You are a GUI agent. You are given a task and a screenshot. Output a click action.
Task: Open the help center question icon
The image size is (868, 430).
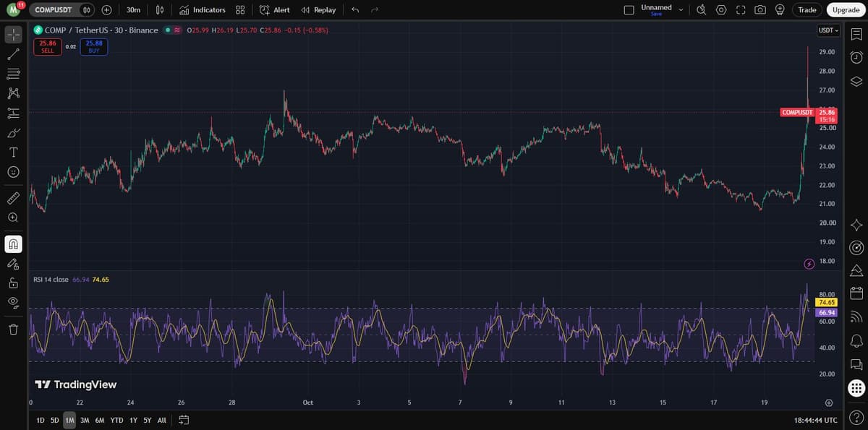point(856,416)
